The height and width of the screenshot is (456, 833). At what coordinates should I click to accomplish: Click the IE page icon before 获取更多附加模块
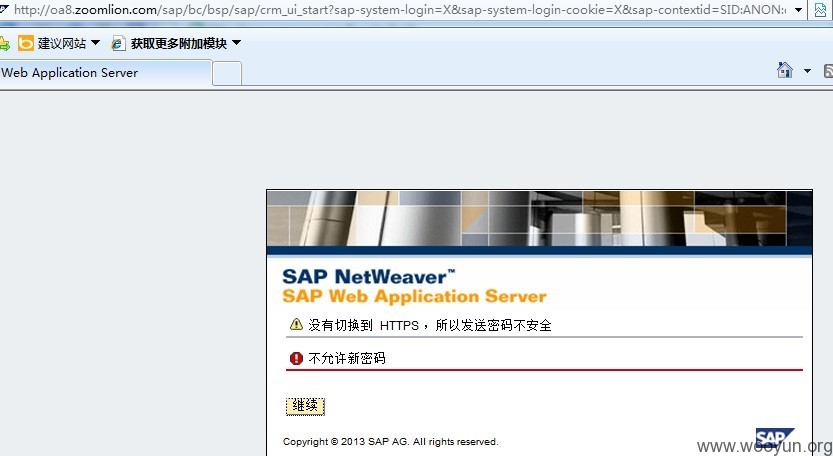[118, 44]
